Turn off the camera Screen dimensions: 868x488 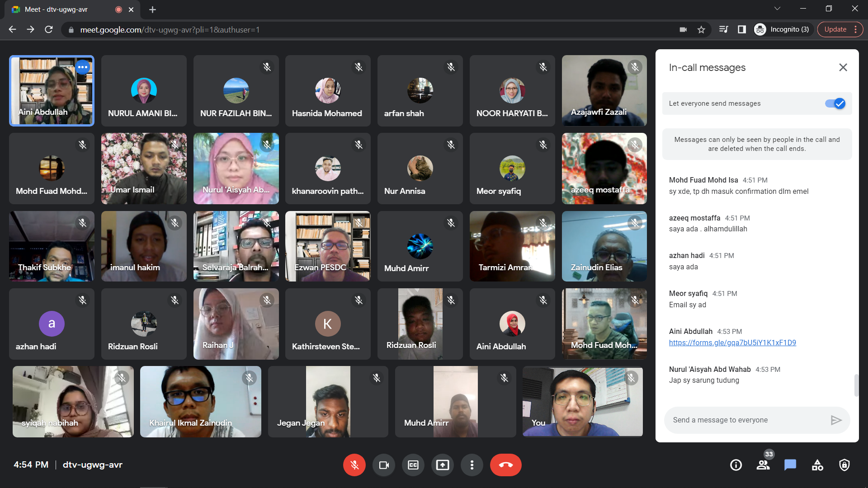pos(384,465)
